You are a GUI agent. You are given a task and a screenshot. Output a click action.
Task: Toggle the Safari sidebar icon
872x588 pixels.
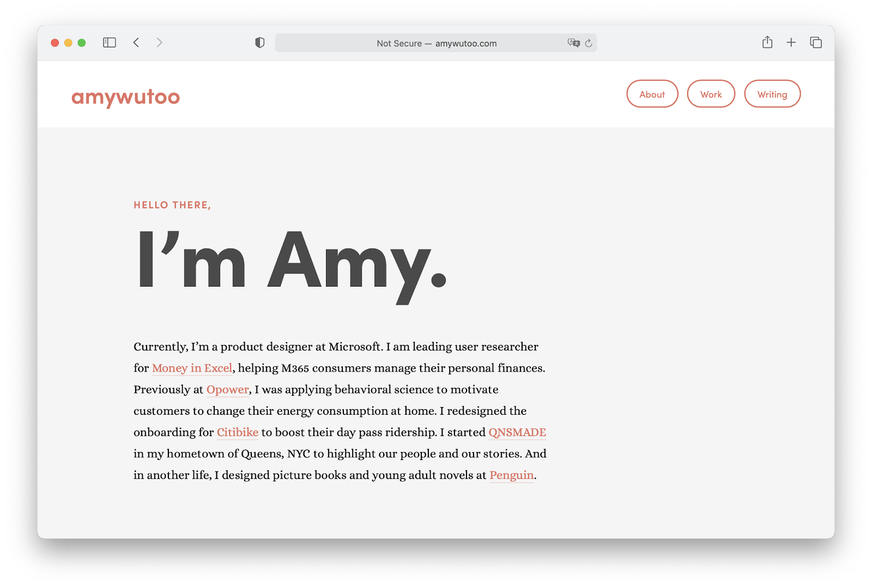pos(110,43)
